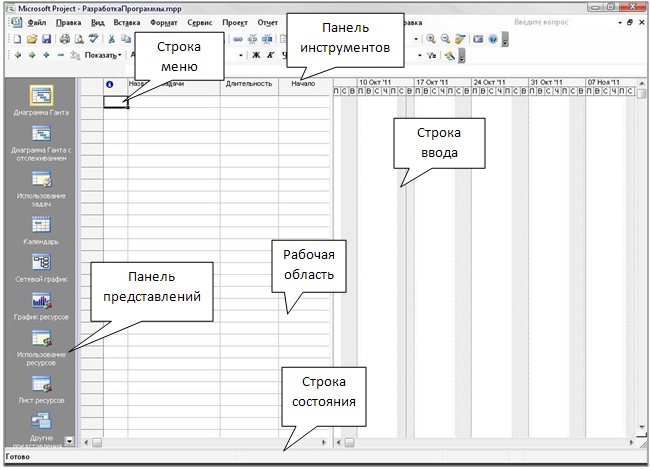The height and width of the screenshot is (470, 650).
Task: Open font size dropdown arrow before Ж
Action: (x=241, y=55)
